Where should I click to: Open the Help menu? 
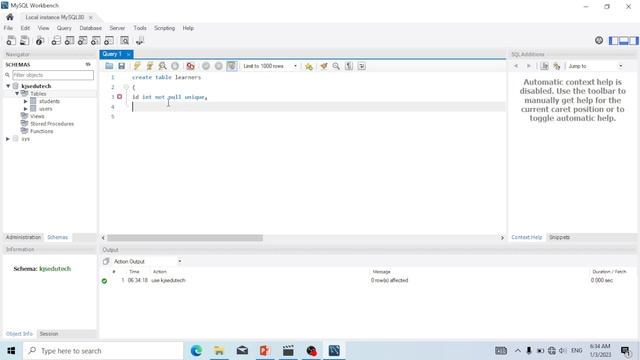point(188,28)
